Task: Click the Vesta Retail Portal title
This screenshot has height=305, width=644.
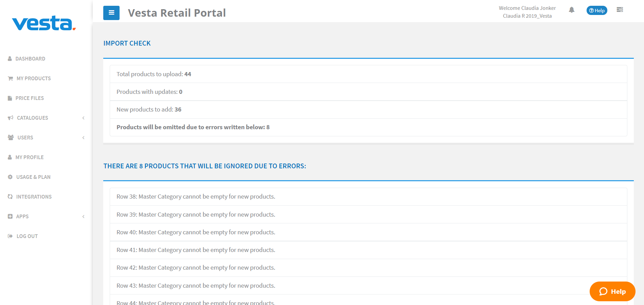Action: (x=177, y=13)
